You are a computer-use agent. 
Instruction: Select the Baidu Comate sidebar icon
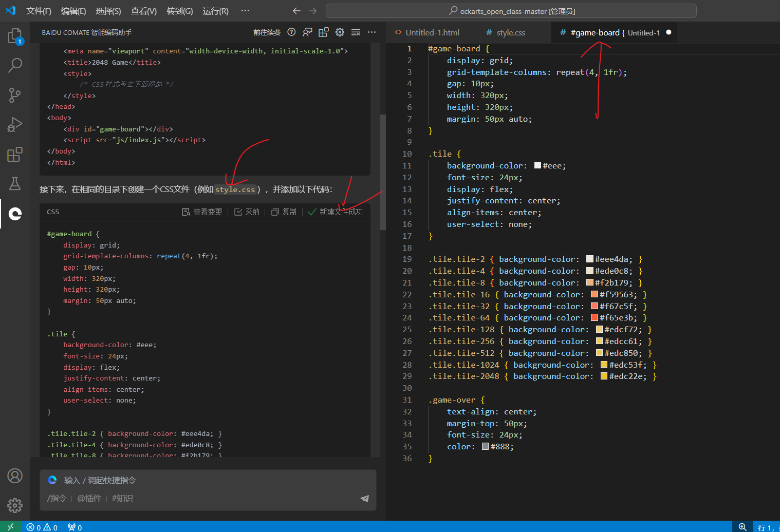point(15,214)
